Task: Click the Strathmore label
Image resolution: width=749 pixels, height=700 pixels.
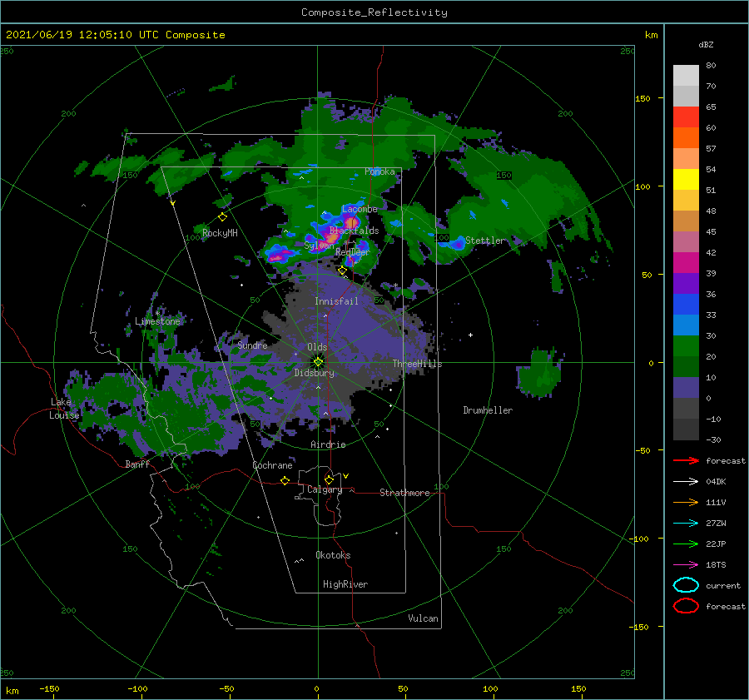Action: [x=404, y=493]
